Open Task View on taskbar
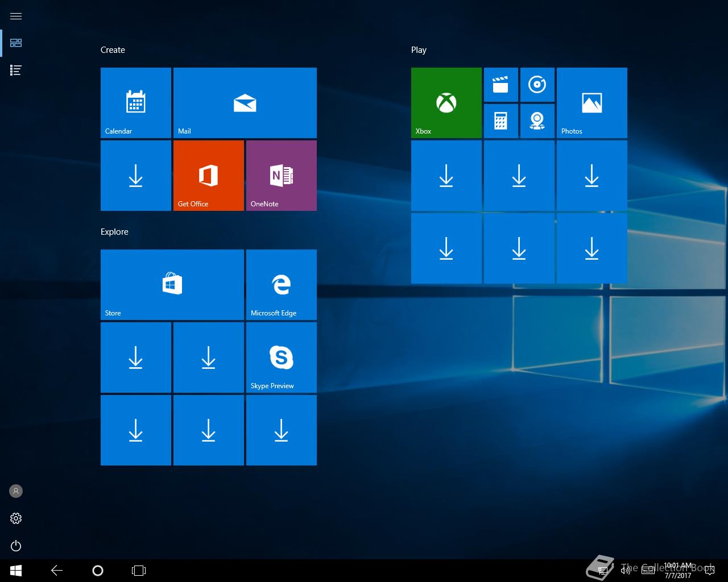This screenshot has width=728, height=582. (x=139, y=571)
